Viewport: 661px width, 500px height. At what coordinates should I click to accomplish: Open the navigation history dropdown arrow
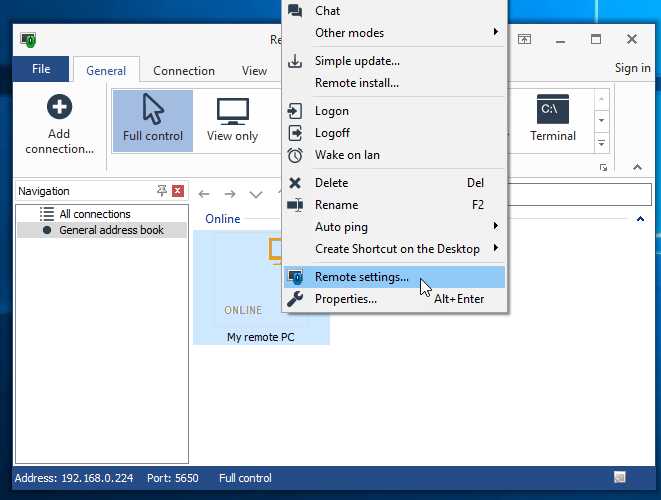click(x=256, y=194)
